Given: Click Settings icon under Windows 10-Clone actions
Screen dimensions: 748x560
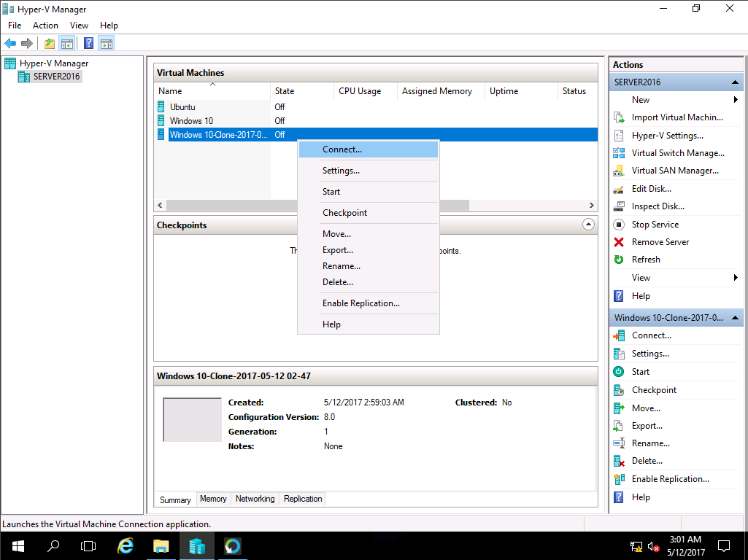Looking at the screenshot, I should click(619, 354).
